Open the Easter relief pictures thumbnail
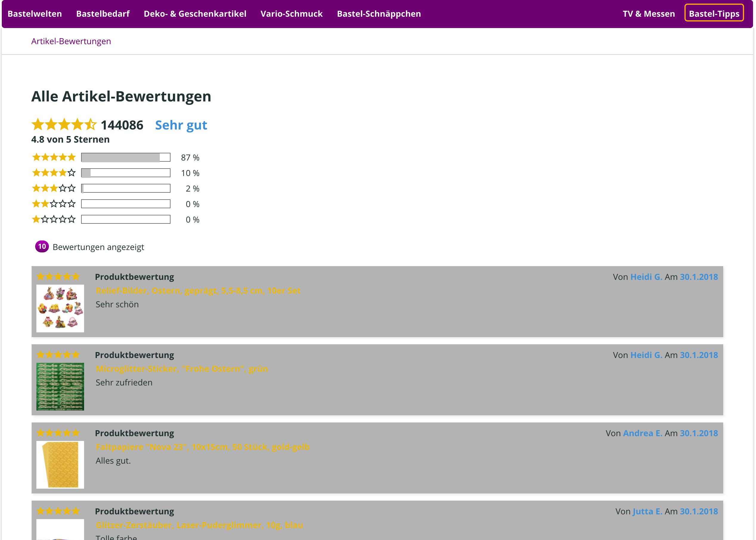756x540 pixels. pyautogui.click(x=60, y=308)
